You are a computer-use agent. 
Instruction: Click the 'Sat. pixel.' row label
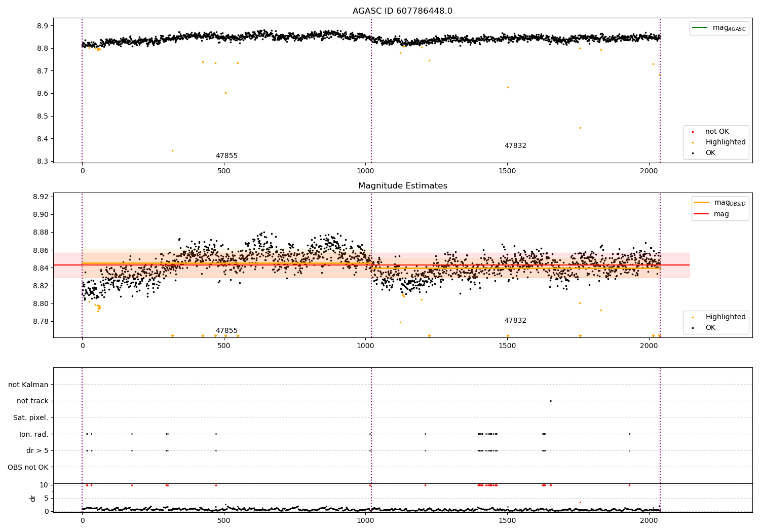(x=31, y=418)
